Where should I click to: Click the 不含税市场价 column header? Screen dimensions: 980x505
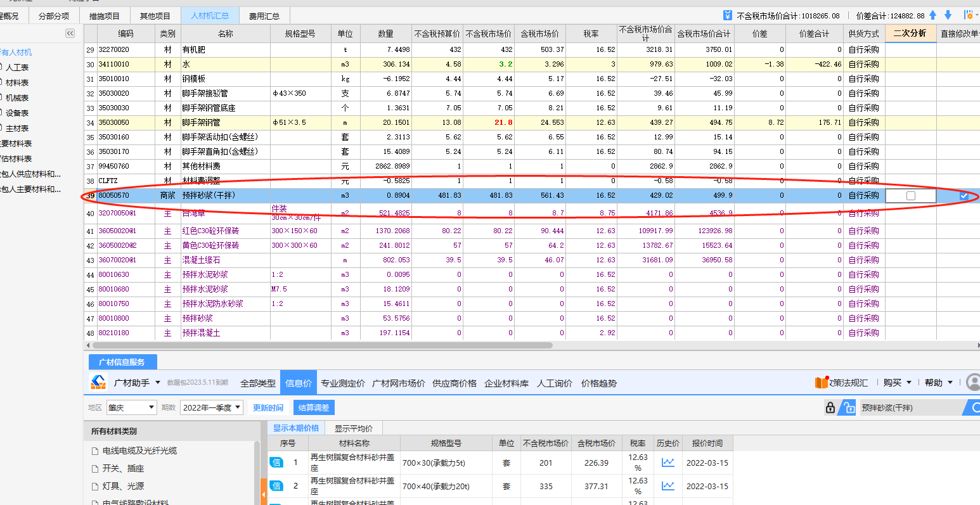(489, 34)
